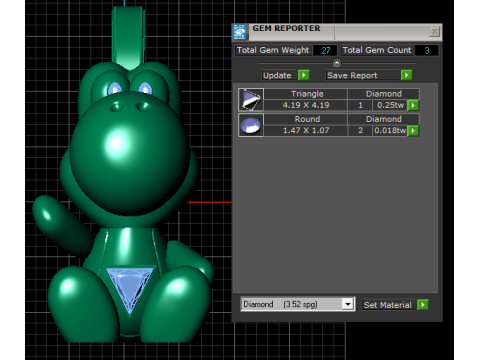The image size is (480, 360).
Task: Click the Total Gem Weight label
Action: [273, 50]
